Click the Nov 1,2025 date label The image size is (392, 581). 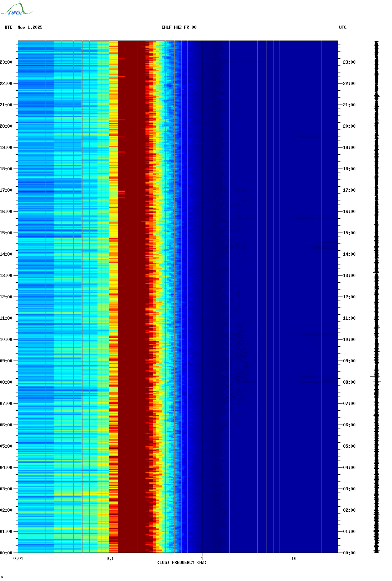(x=30, y=27)
